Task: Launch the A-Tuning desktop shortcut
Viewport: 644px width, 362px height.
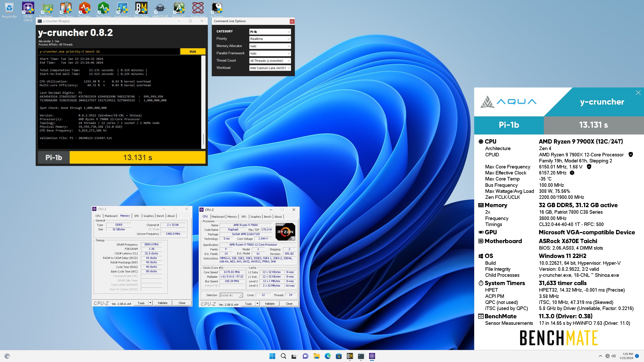Action: click(217, 10)
